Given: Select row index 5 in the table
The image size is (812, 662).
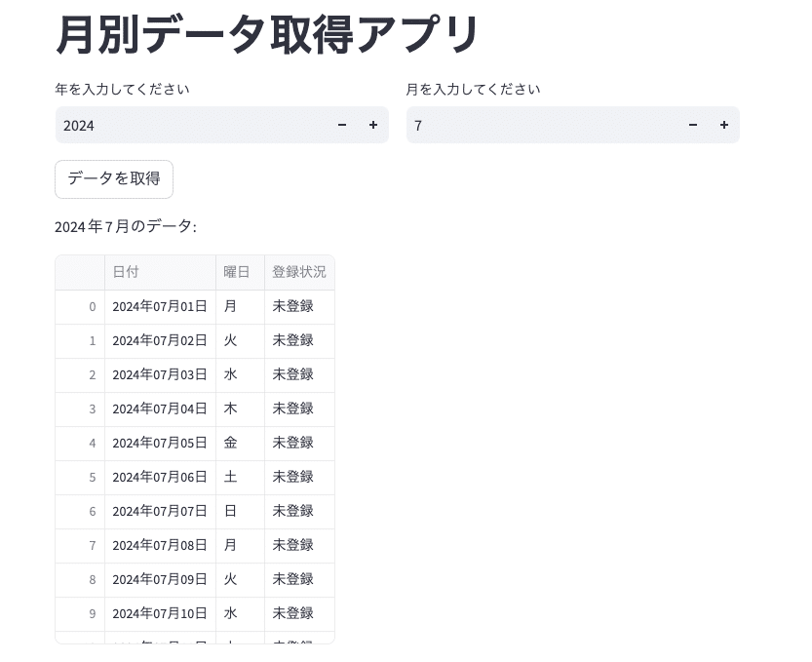Looking at the screenshot, I should [x=80, y=478].
